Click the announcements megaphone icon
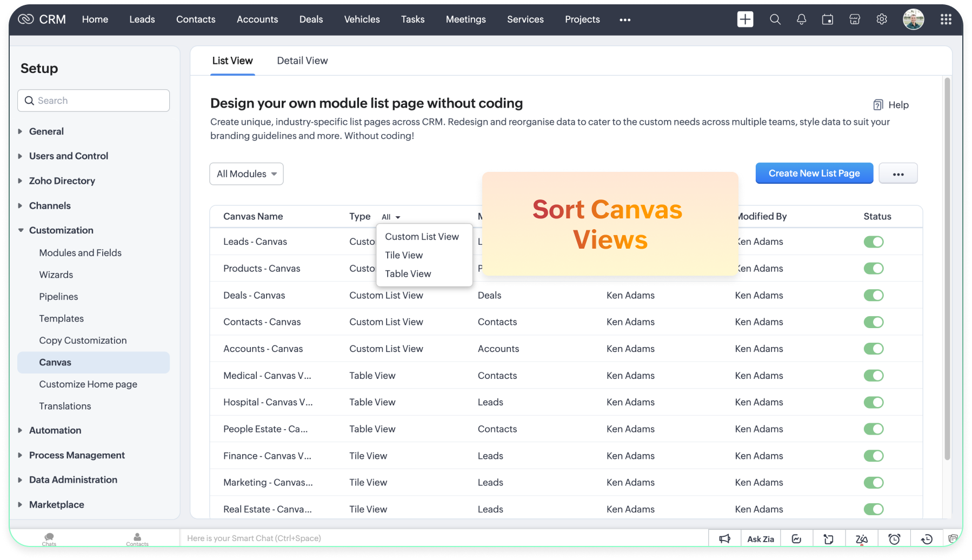Image resolution: width=972 pixels, height=560 pixels. (x=724, y=538)
